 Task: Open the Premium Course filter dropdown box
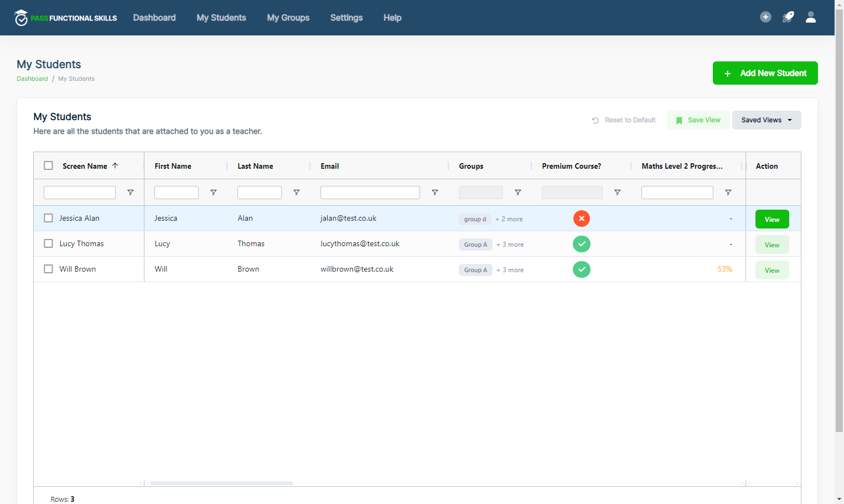coord(572,193)
